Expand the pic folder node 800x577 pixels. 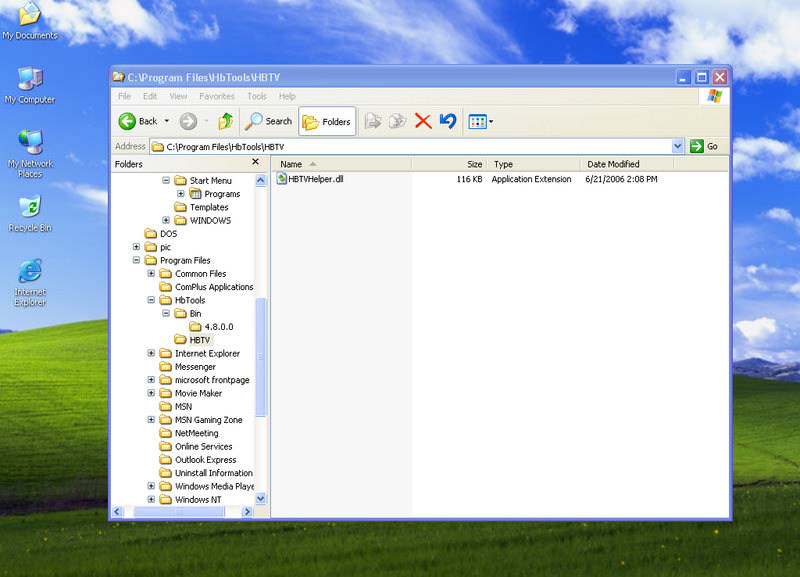coord(136,247)
